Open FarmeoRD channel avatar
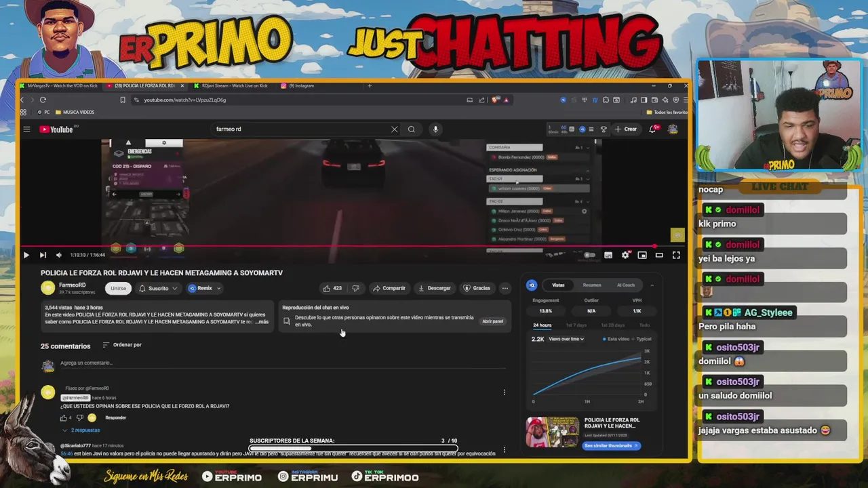 (x=47, y=288)
